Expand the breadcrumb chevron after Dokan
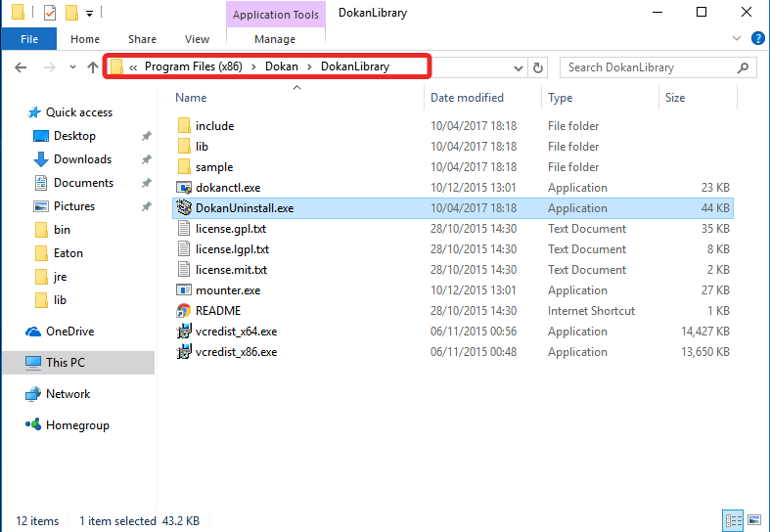Image resolution: width=770 pixels, height=532 pixels. 309,66
